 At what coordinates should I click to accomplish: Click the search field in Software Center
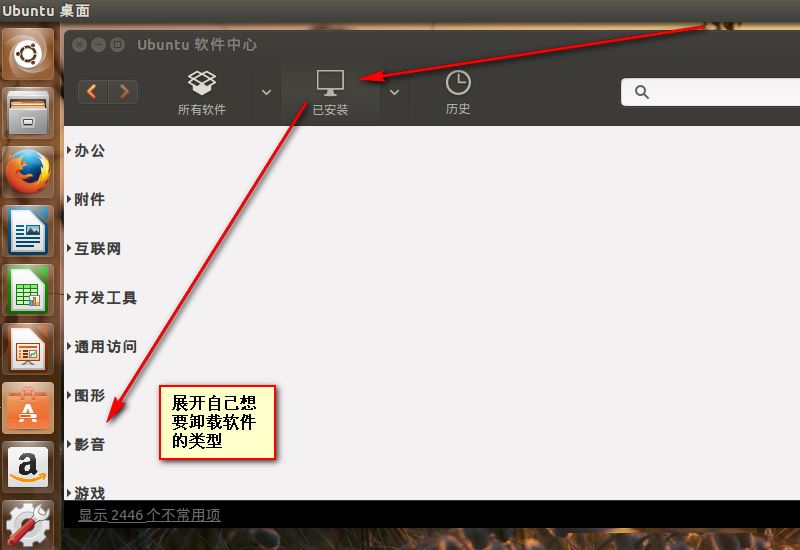[x=710, y=92]
